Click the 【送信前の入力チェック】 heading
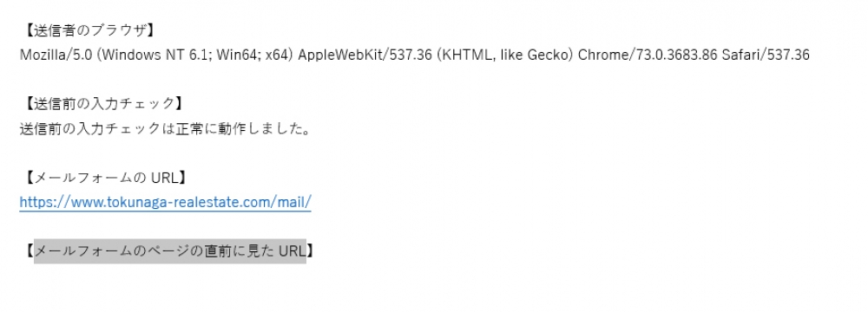The image size is (868, 312). (x=103, y=103)
